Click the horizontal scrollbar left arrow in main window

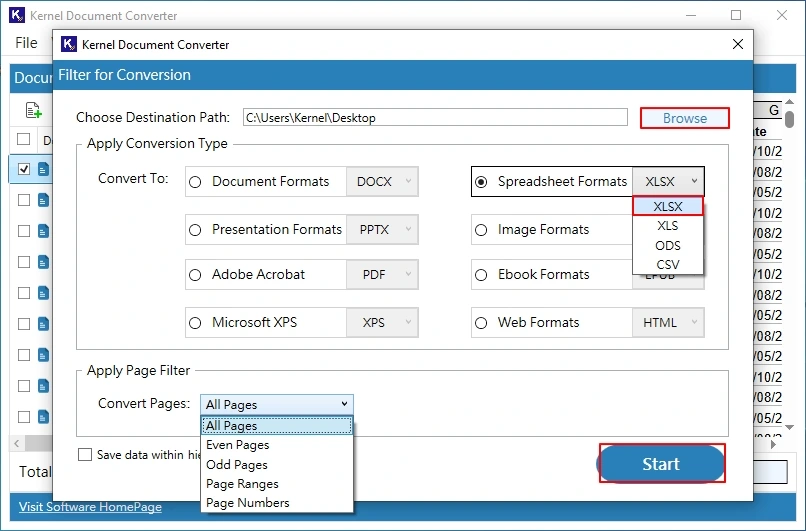17,443
